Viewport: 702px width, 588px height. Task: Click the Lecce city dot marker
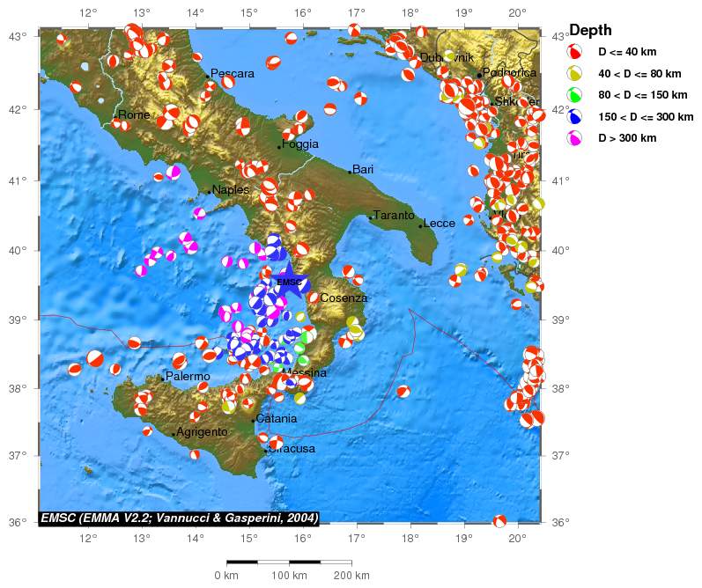click(420, 226)
